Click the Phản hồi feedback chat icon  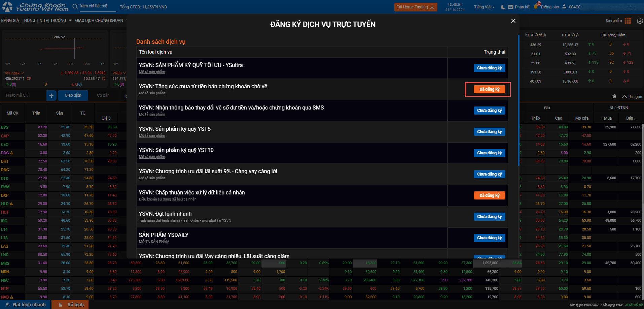[511, 7]
